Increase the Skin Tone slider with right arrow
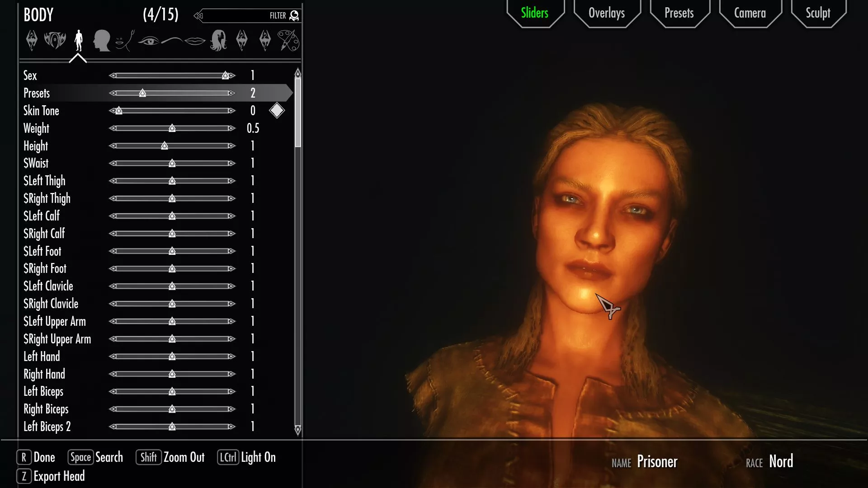The width and height of the screenshot is (868, 488). 231,111
